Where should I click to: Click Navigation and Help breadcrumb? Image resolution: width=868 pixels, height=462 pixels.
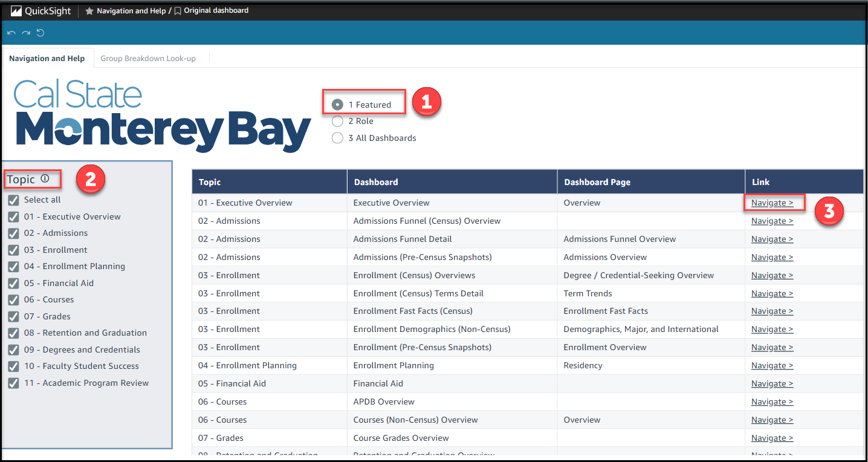click(131, 11)
